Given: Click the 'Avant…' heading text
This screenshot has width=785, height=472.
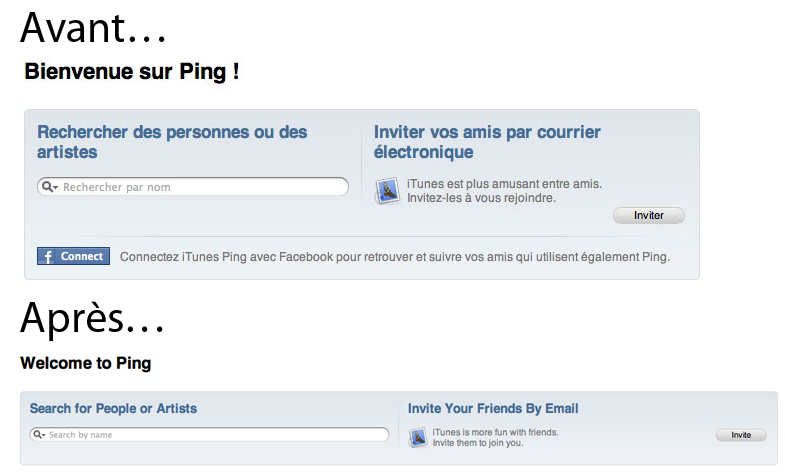Looking at the screenshot, I should [x=93, y=28].
